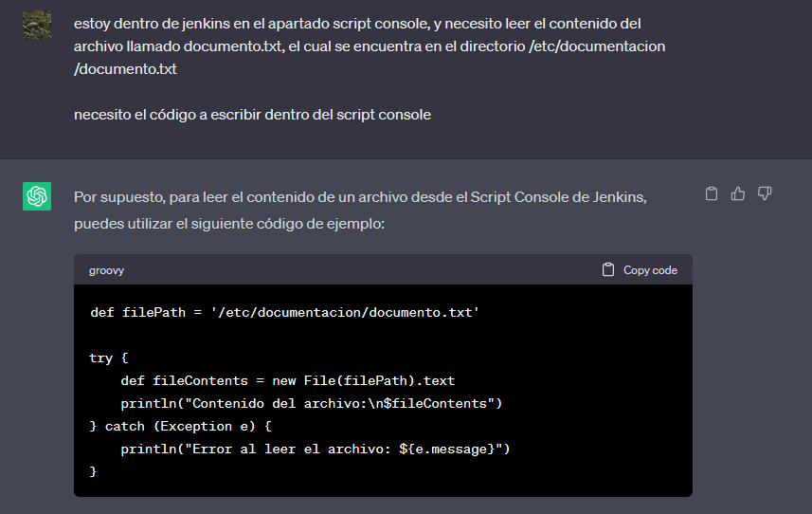Click the code block header bar

pos(383,269)
